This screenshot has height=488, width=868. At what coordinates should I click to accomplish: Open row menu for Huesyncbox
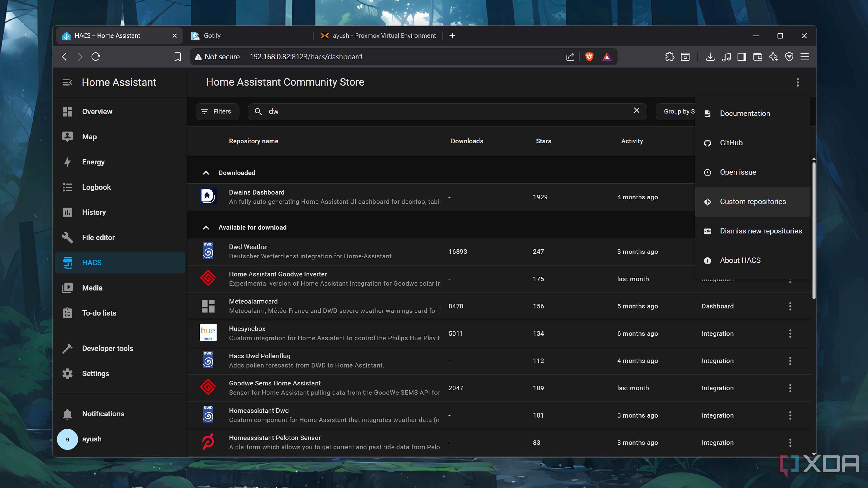click(790, 333)
